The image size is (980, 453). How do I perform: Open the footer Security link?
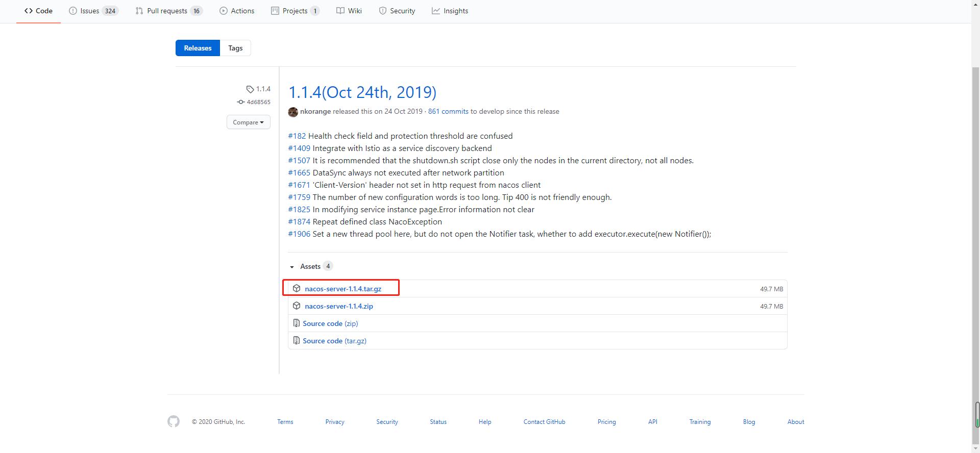(x=387, y=422)
